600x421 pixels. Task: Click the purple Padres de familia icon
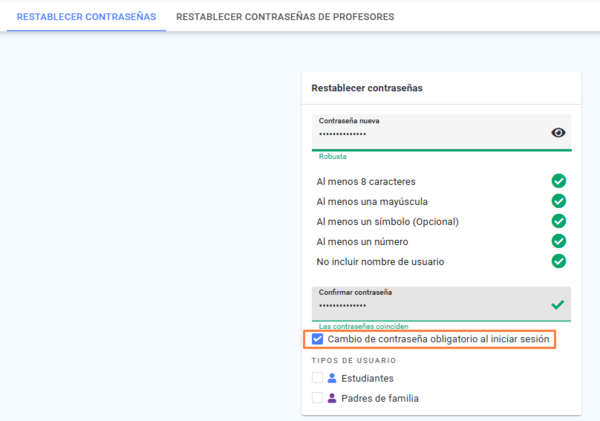click(x=332, y=398)
